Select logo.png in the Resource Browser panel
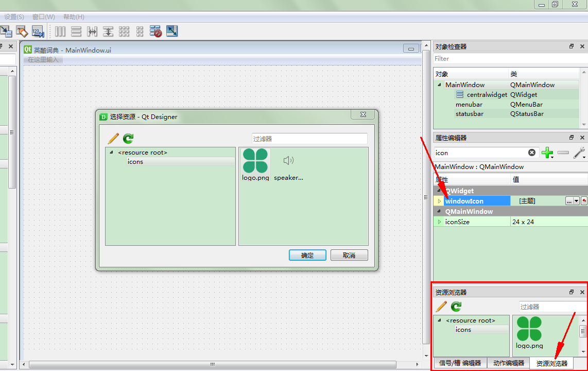 point(529,333)
